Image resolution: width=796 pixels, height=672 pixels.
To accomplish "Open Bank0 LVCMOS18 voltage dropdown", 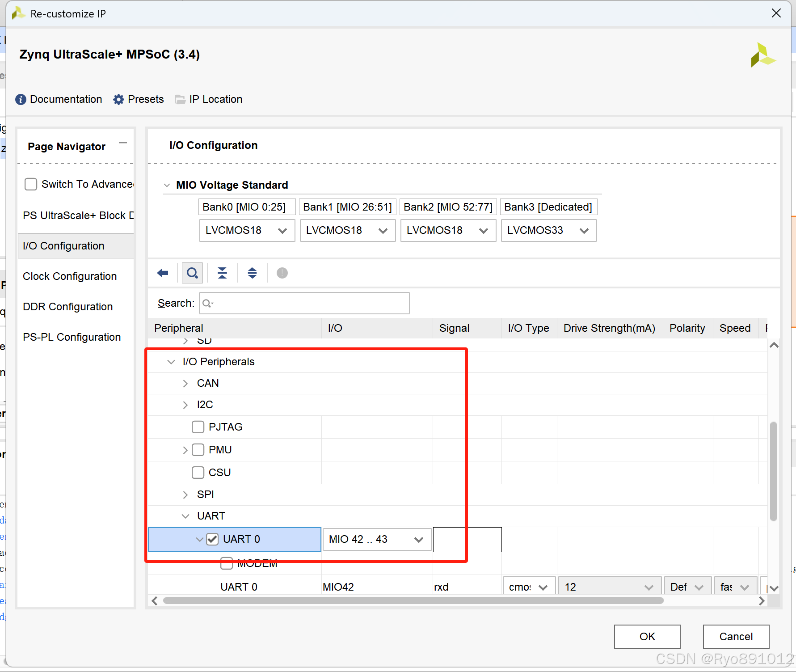I will [x=247, y=230].
